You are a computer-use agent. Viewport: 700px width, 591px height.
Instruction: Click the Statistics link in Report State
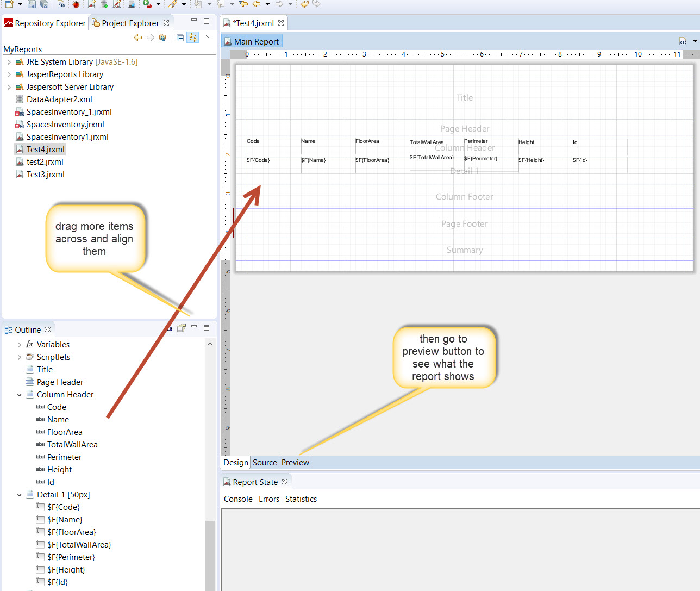click(x=301, y=499)
